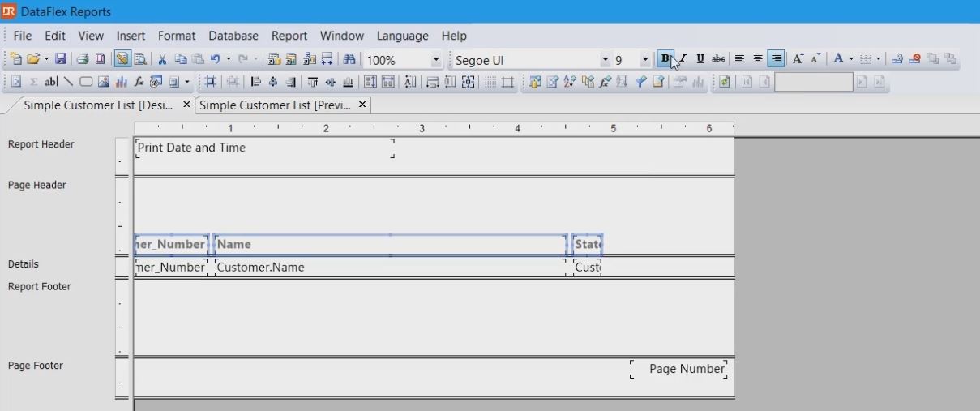The height and width of the screenshot is (411, 980).
Task: Click the Find binoculars icon
Action: 349,59
